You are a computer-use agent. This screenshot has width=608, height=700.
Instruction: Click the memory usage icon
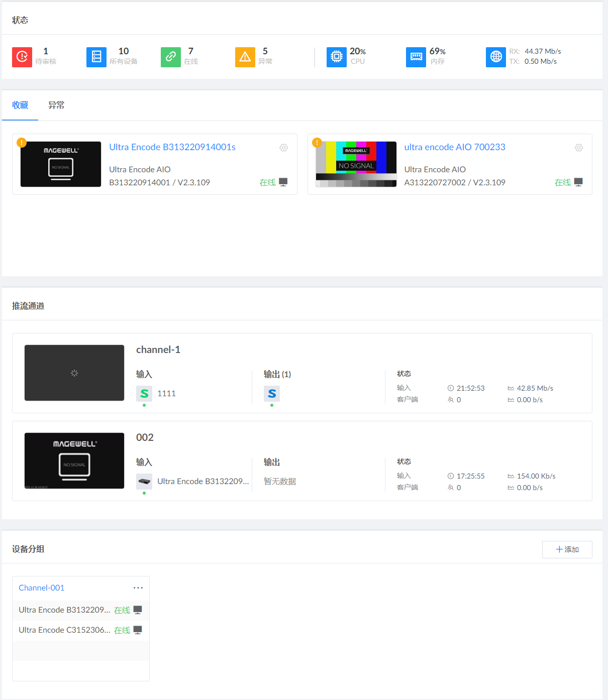point(416,57)
